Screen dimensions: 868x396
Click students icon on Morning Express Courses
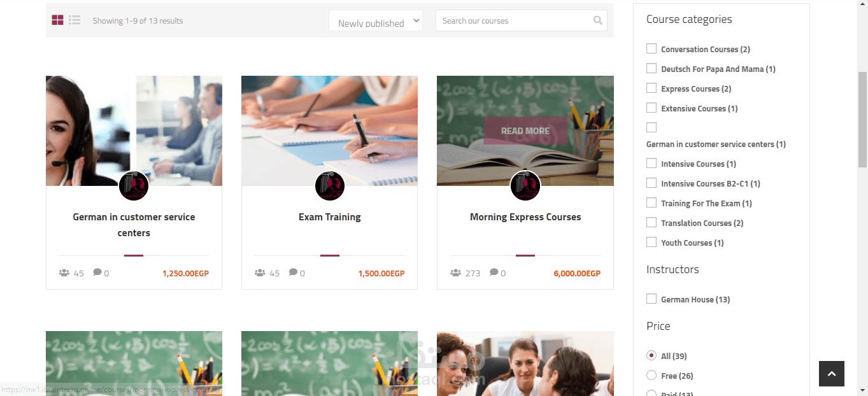click(455, 272)
